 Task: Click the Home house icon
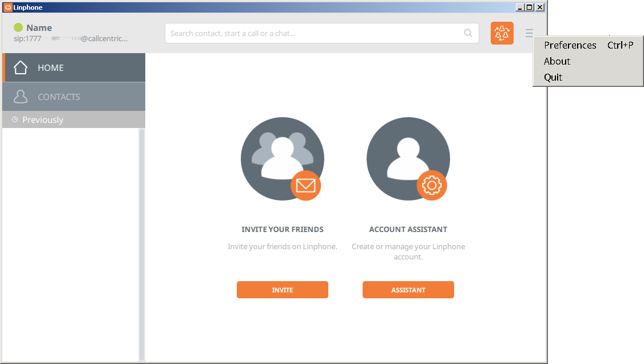coord(20,67)
